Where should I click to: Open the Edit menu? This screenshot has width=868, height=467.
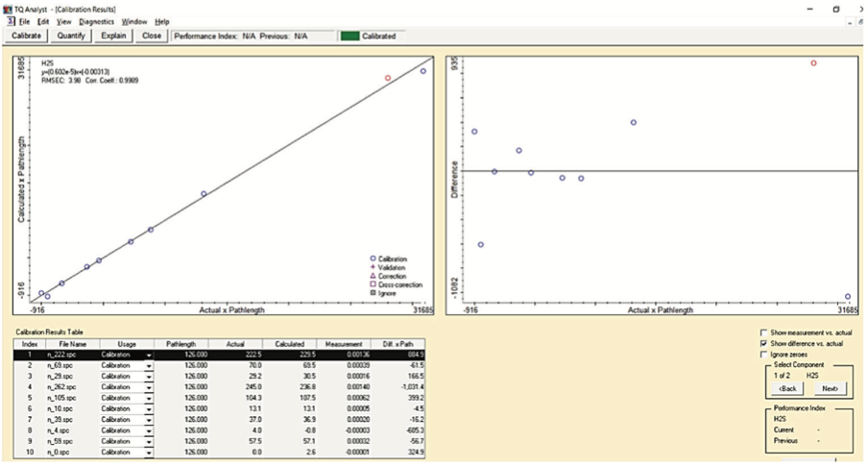pos(43,21)
